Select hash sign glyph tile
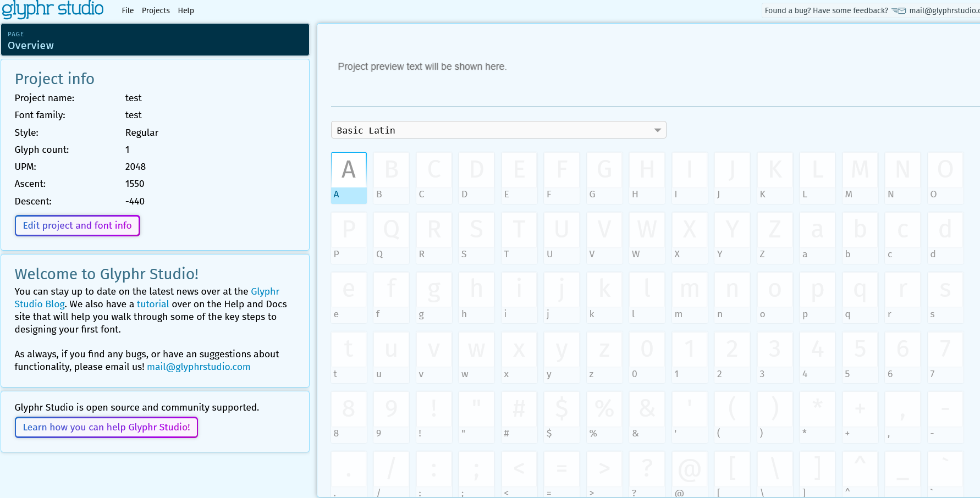This screenshot has width=980, height=498. click(x=519, y=417)
